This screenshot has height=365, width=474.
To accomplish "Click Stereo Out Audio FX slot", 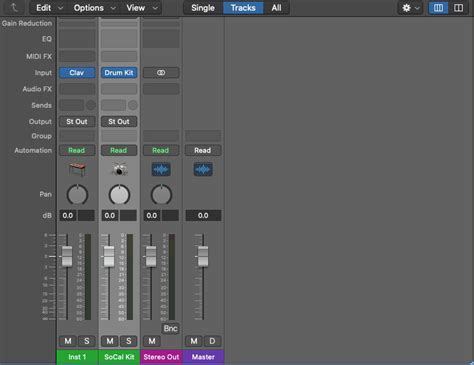I will [x=161, y=89].
